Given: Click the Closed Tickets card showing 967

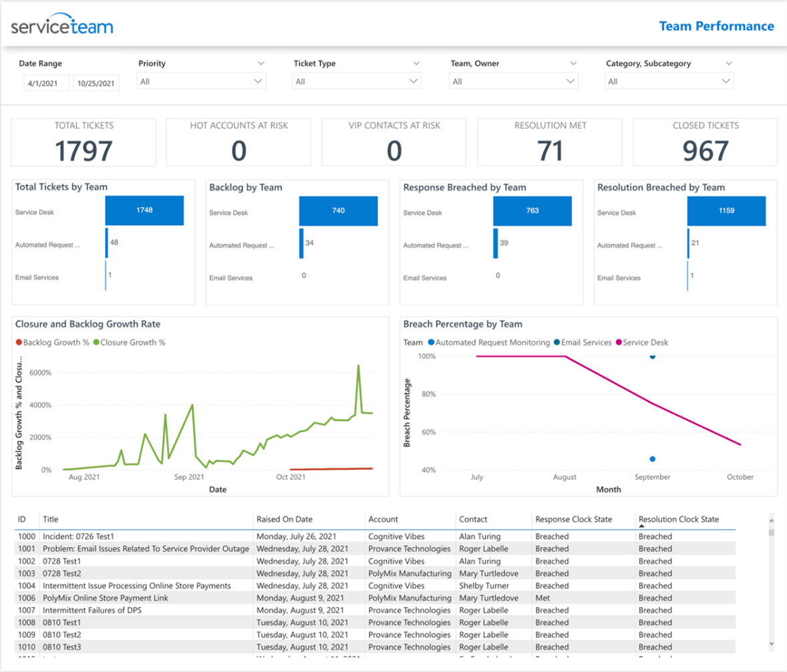Looking at the screenshot, I should click(705, 142).
